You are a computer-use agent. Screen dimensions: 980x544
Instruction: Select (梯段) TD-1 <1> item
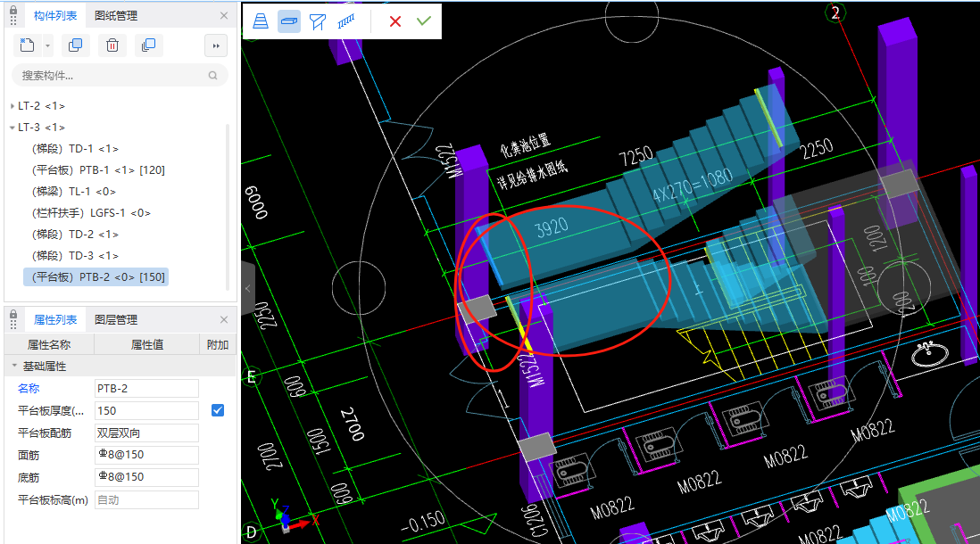pyautogui.click(x=75, y=149)
